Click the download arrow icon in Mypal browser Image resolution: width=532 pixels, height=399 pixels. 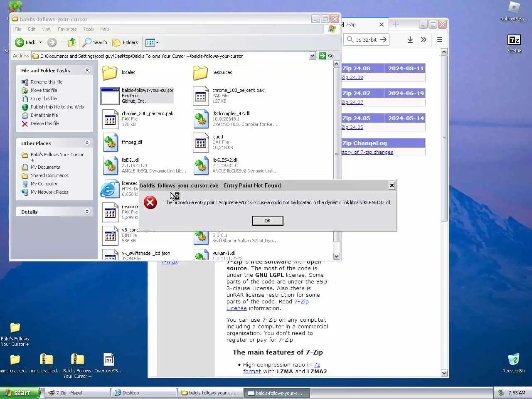coord(410,39)
